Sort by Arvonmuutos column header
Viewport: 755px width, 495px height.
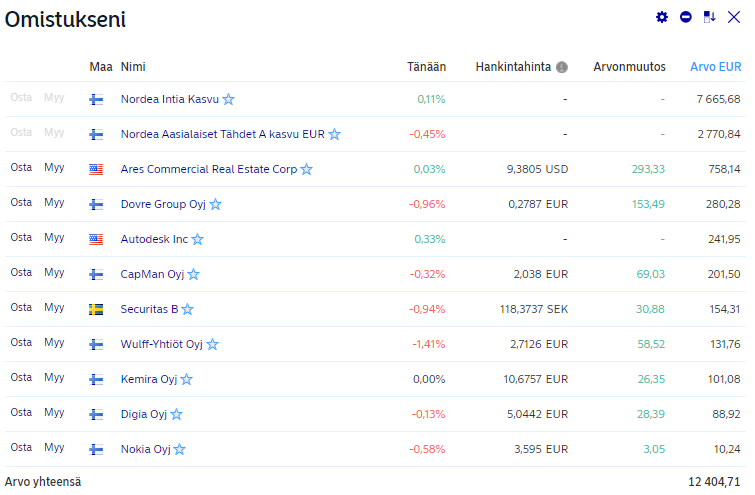tap(629, 67)
